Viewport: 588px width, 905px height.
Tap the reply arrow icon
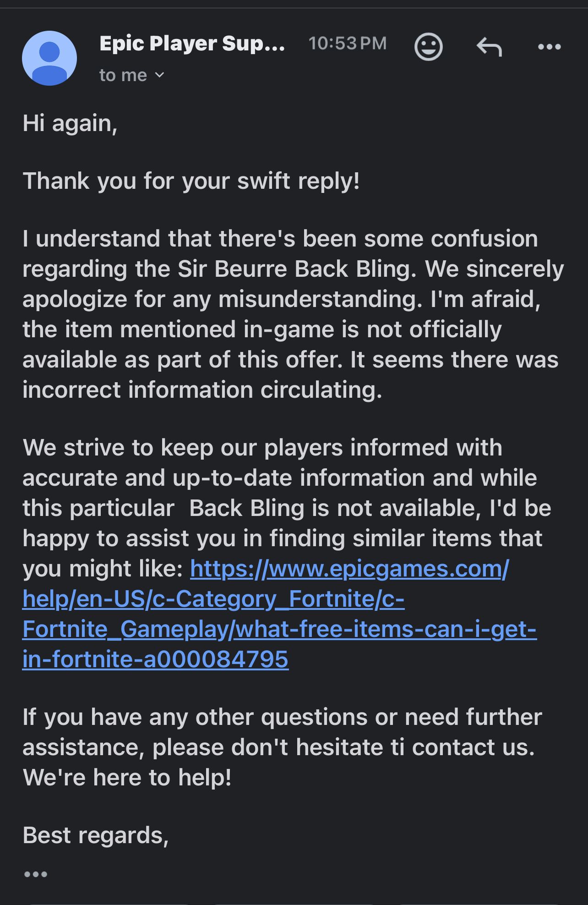point(489,47)
